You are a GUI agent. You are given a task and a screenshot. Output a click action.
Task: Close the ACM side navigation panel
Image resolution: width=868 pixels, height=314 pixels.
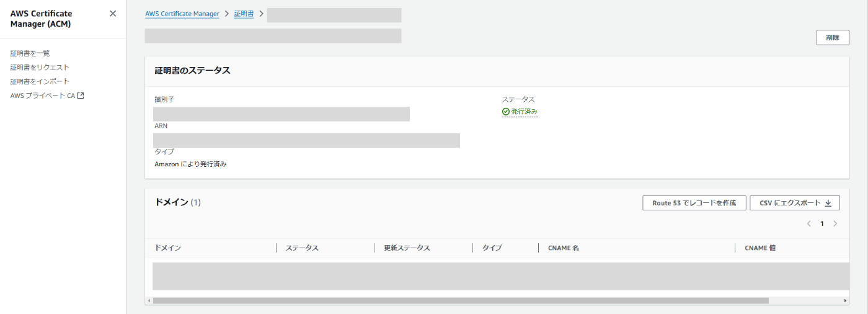pyautogui.click(x=112, y=14)
